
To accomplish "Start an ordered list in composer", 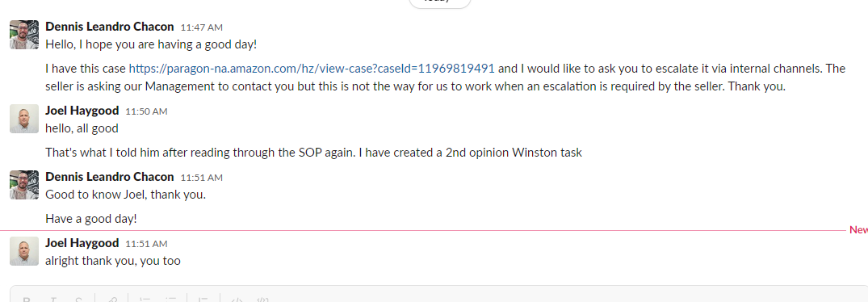I will tap(145, 300).
